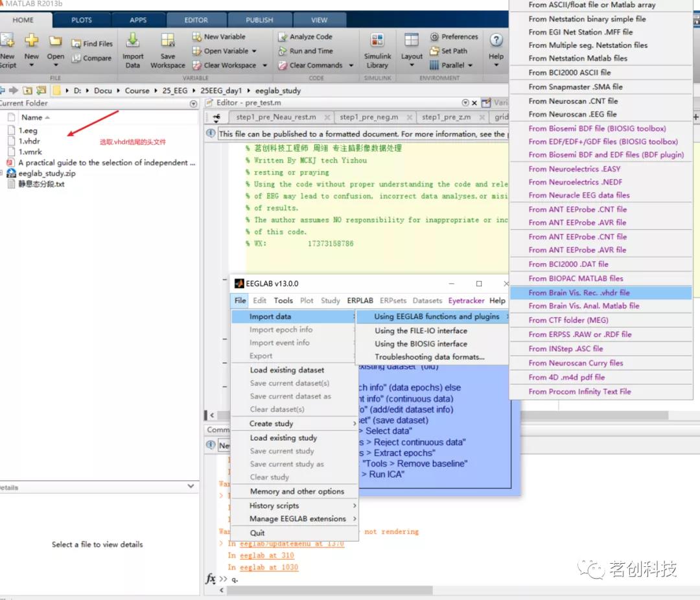The width and height of the screenshot is (700, 600).
Task: Click the Compare files icon
Action: pyautogui.click(x=76, y=58)
